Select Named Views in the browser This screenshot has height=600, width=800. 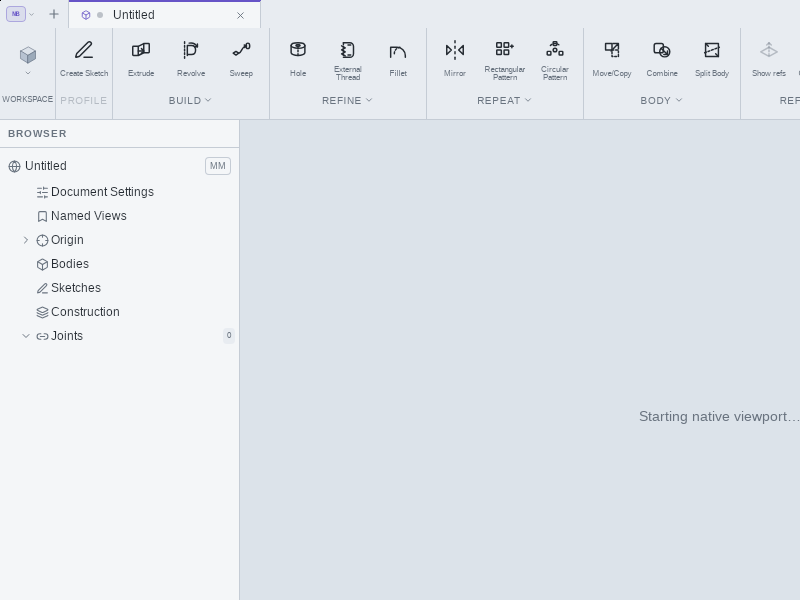pos(119,216)
